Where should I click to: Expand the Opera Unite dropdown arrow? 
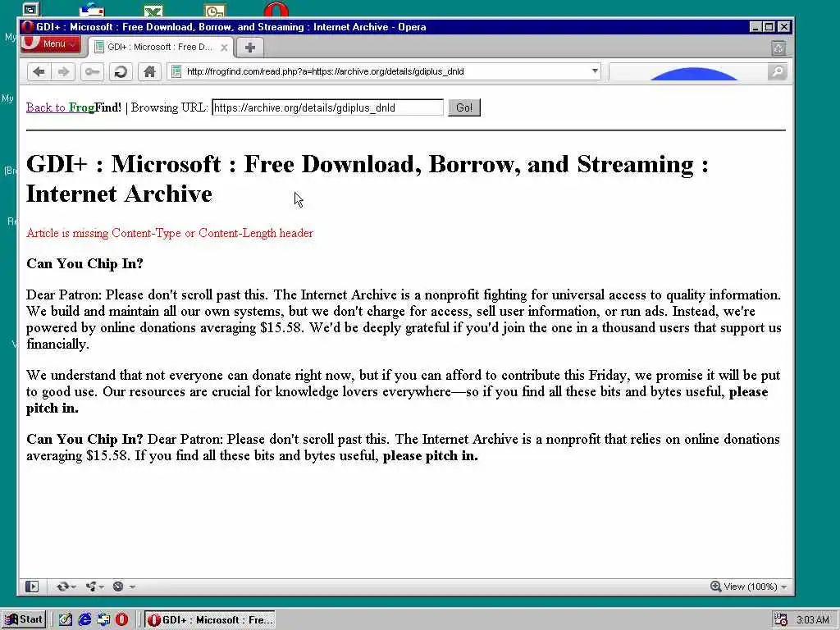(101, 587)
